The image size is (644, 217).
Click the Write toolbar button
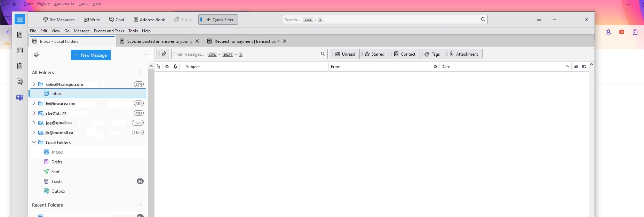pyautogui.click(x=92, y=20)
